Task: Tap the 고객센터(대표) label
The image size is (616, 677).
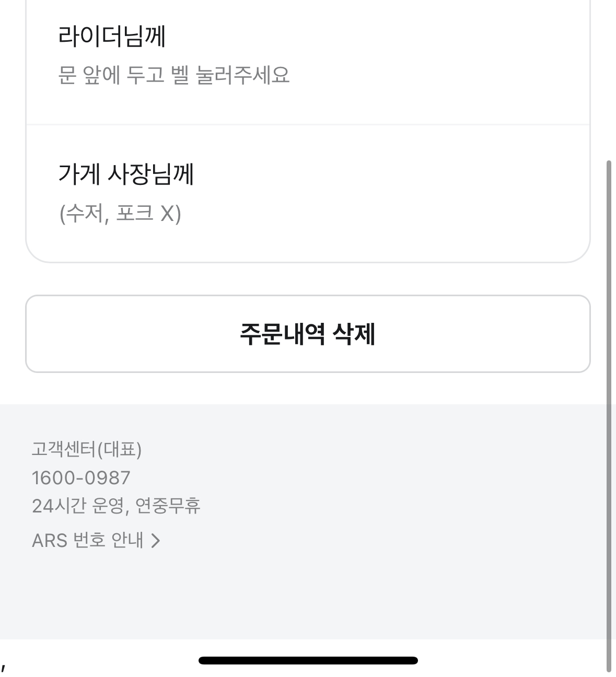Action: [x=87, y=449]
